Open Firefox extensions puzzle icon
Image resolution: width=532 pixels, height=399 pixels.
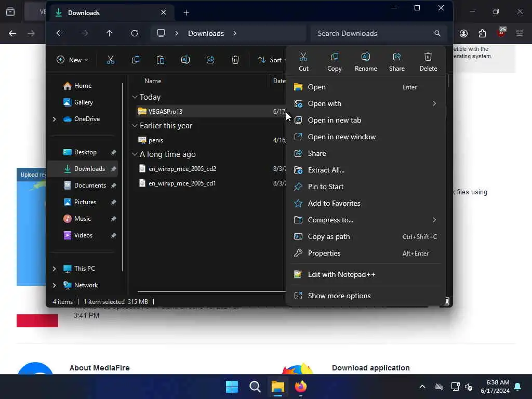(x=482, y=33)
